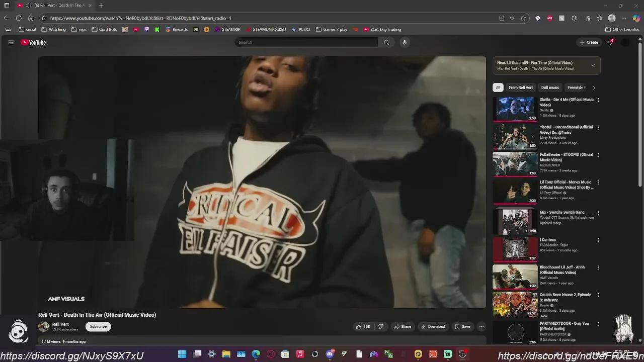Open Discord from taskbar
This screenshot has width=644, height=362.
(x=330, y=354)
